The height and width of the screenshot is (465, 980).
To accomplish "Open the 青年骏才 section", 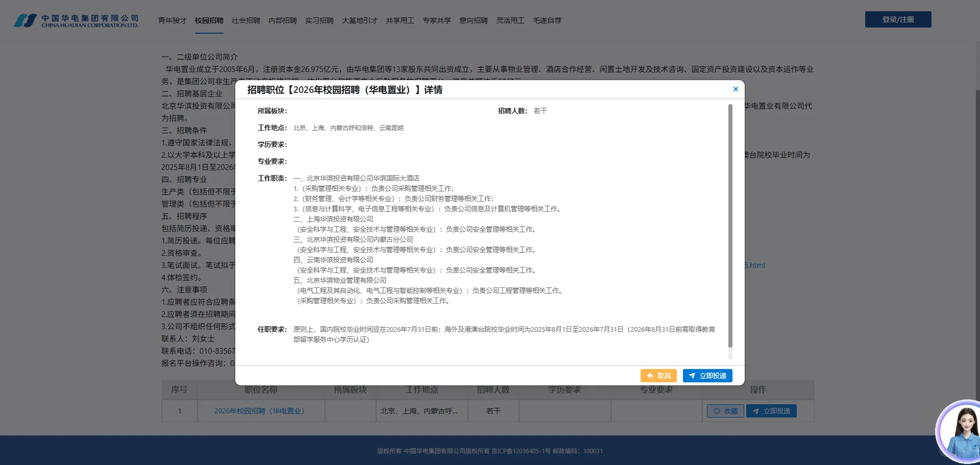I will (172, 20).
